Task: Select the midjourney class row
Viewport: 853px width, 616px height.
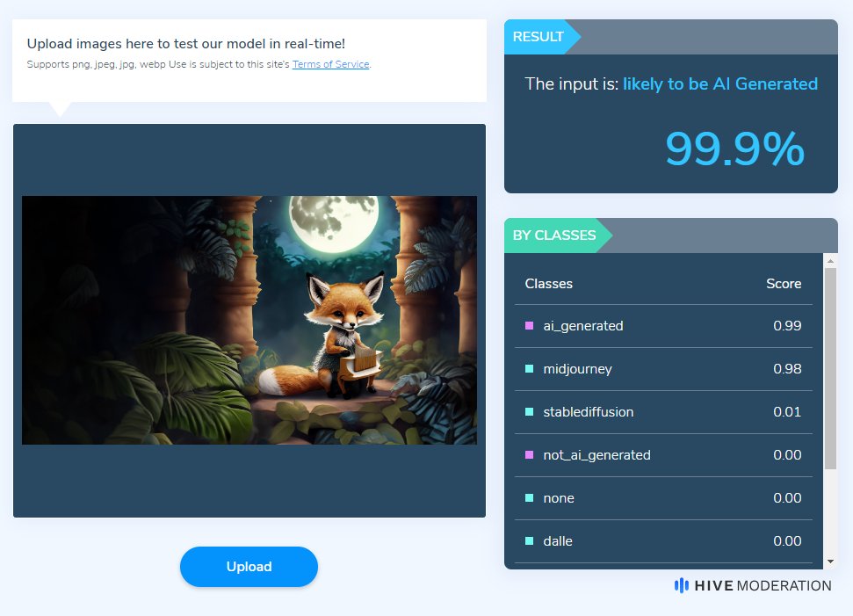Action: (x=663, y=369)
